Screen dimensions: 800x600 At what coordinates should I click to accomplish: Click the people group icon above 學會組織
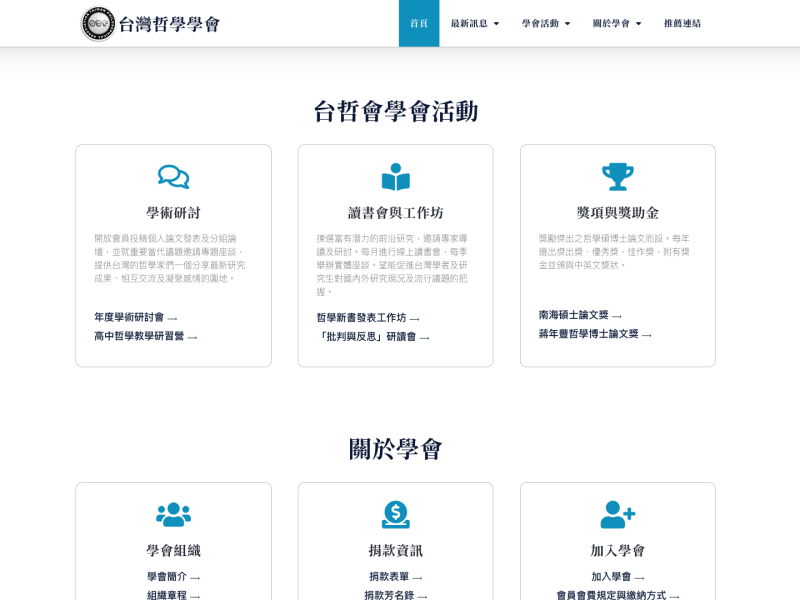pyautogui.click(x=173, y=515)
